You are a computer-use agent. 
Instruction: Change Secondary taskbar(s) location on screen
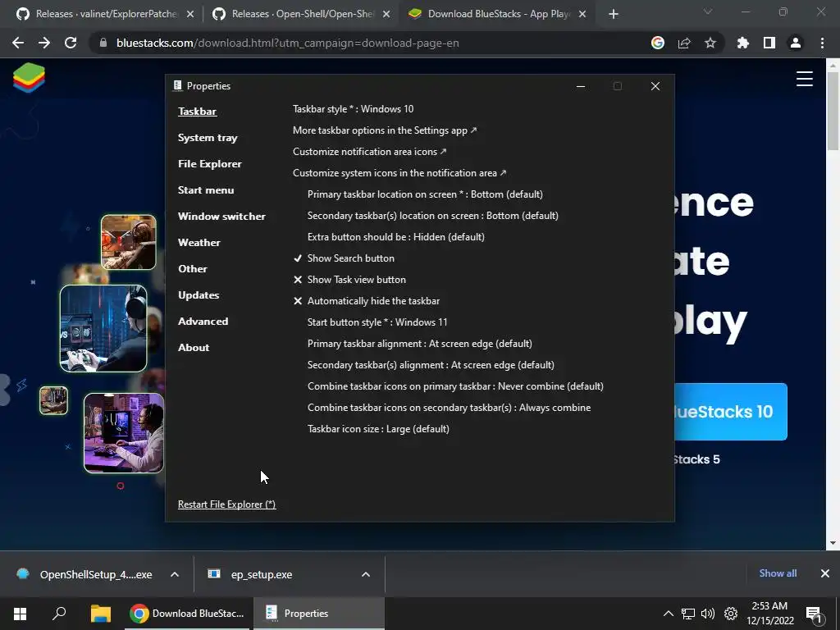click(433, 216)
